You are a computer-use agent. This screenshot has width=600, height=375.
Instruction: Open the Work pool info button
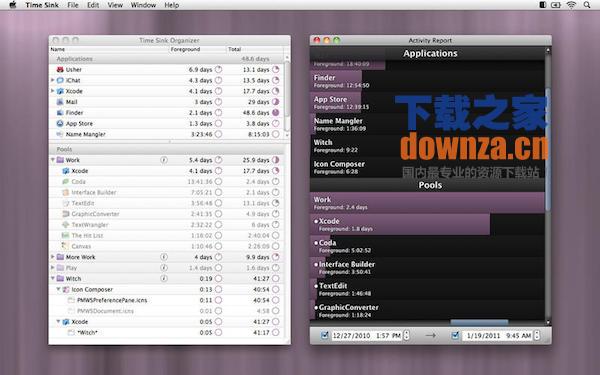[x=164, y=160]
